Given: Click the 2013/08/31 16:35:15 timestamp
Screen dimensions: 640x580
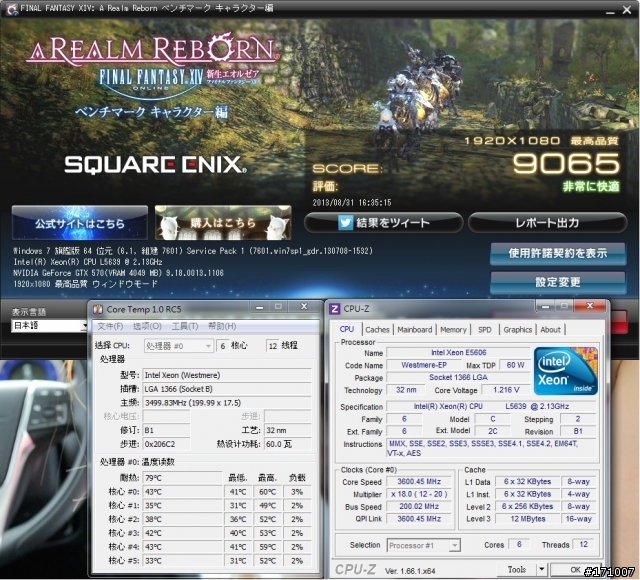Looking at the screenshot, I should tap(352, 202).
